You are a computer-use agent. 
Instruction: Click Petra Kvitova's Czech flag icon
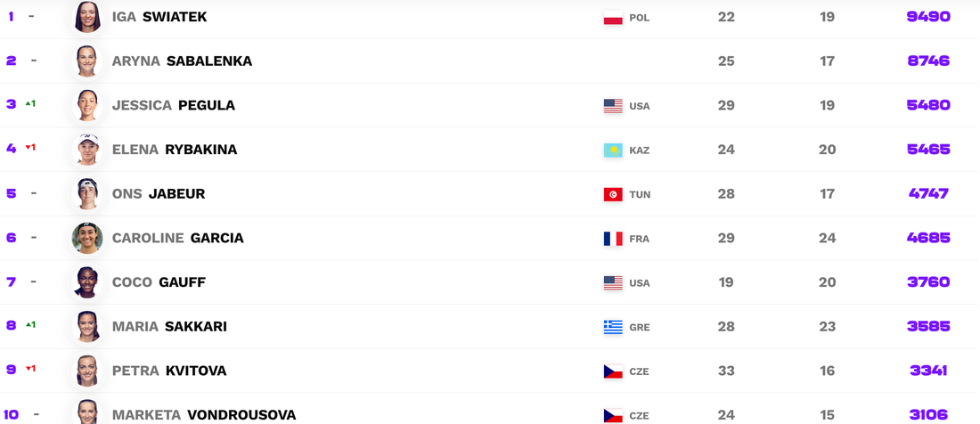613,371
